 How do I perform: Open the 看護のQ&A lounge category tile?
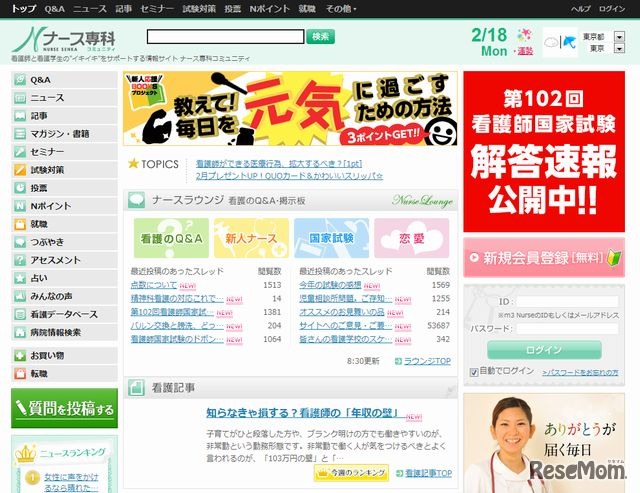click(171, 238)
